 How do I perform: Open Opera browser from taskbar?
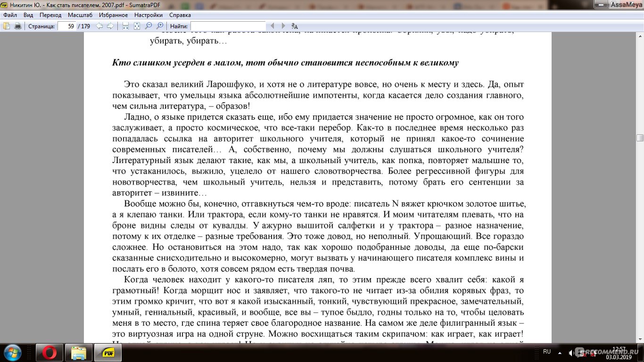(49, 353)
